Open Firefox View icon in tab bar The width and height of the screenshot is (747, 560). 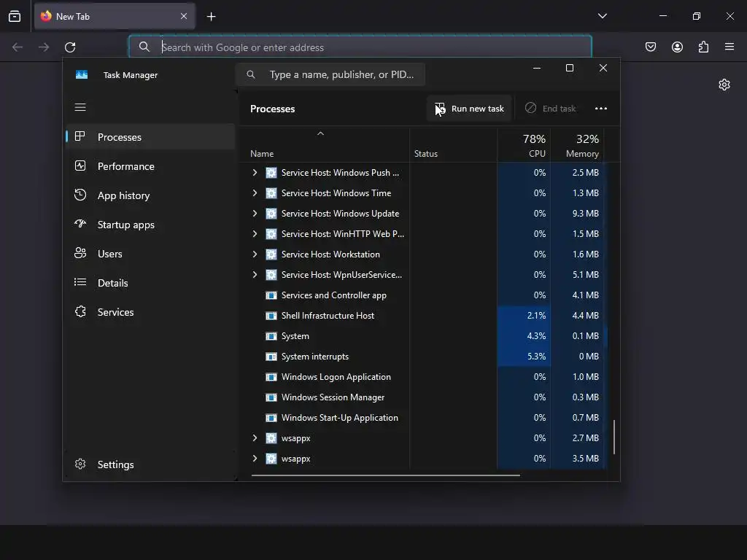click(x=15, y=17)
